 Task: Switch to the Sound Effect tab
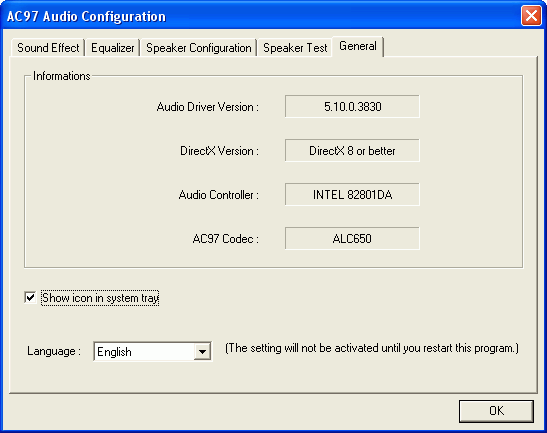[x=48, y=48]
